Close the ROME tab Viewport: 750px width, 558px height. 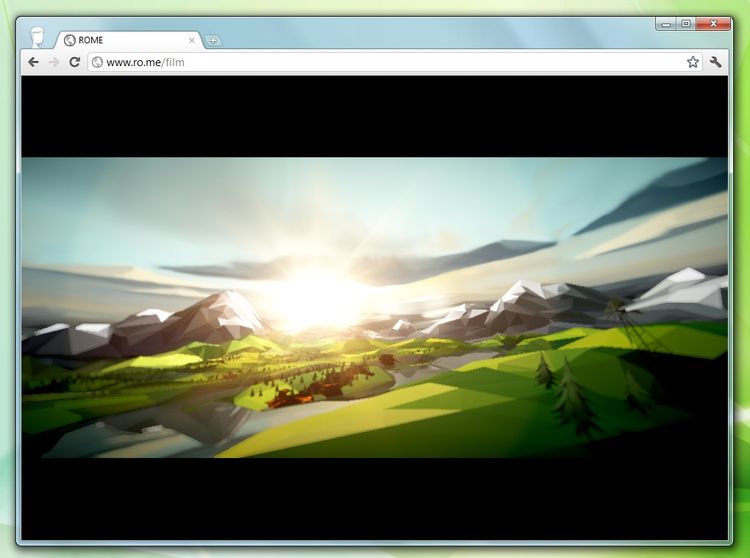[x=192, y=41]
